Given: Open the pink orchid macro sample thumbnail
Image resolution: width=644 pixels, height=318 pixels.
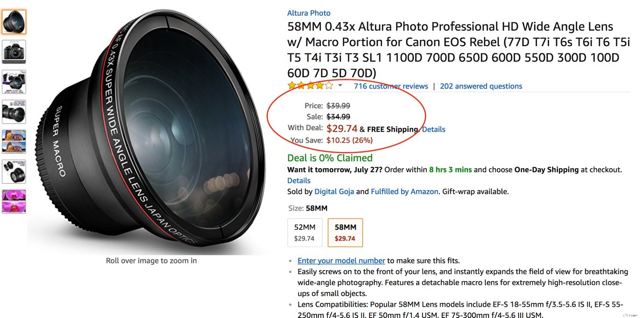Looking at the screenshot, I should pos(14,201).
